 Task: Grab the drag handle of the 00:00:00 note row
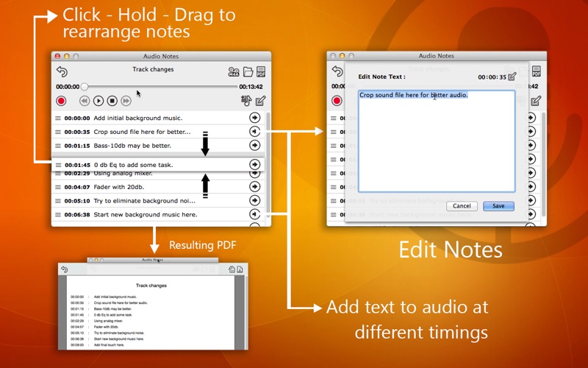tap(58, 118)
